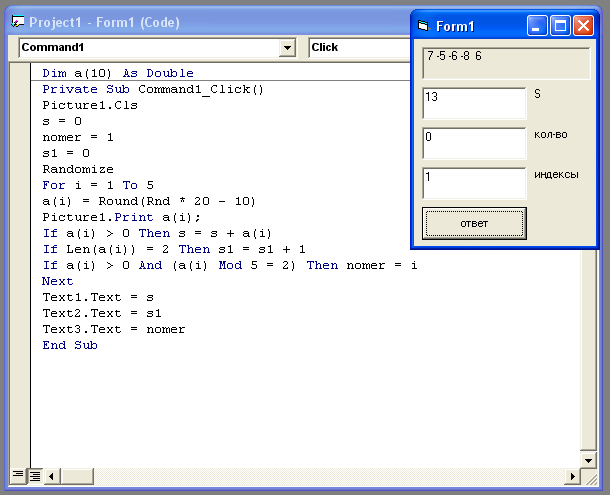Image resolution: width=610 pixels, height=495 pixels.
Task: Click the 'End Sub' line
Action: 70,345
